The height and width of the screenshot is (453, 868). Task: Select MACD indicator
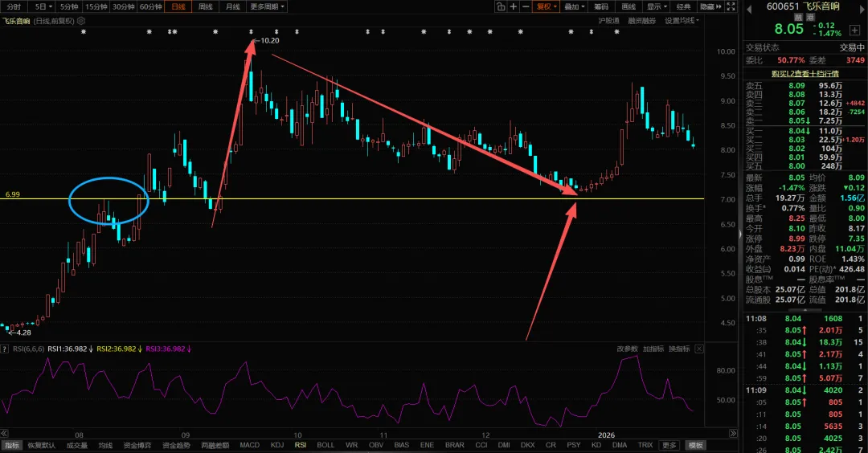(250, 445)
